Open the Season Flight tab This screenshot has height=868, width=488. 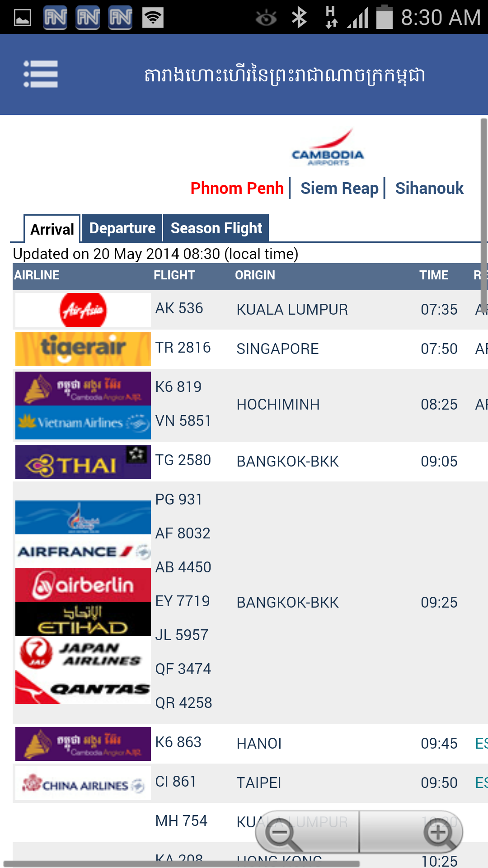pos(216,228)
